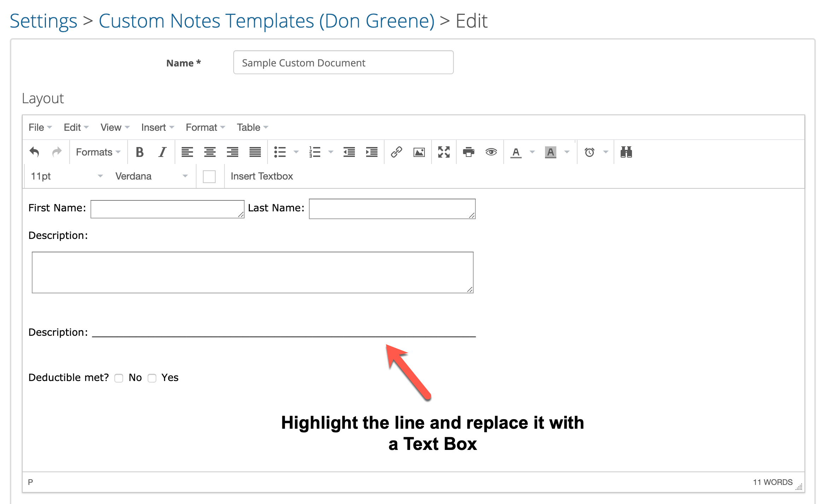Screen dimensions: 820x504
Task: Click the Insert Textbox button
Action: (262, 176)
